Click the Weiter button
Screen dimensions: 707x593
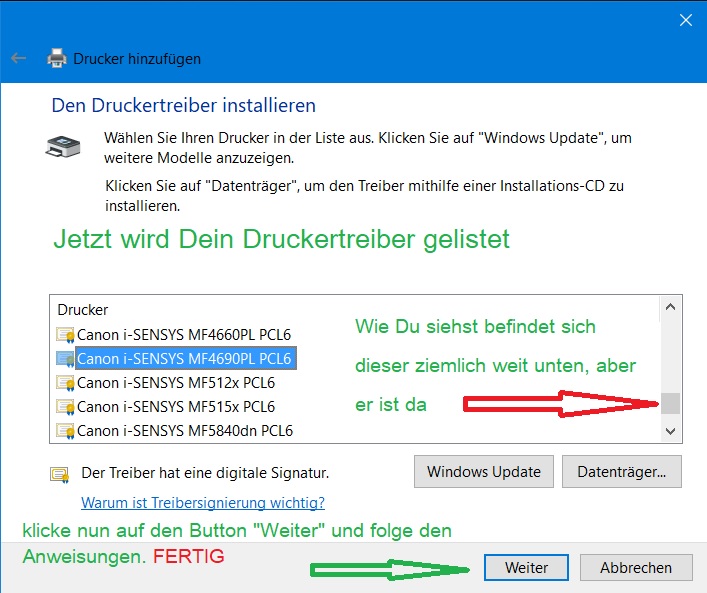526,567
